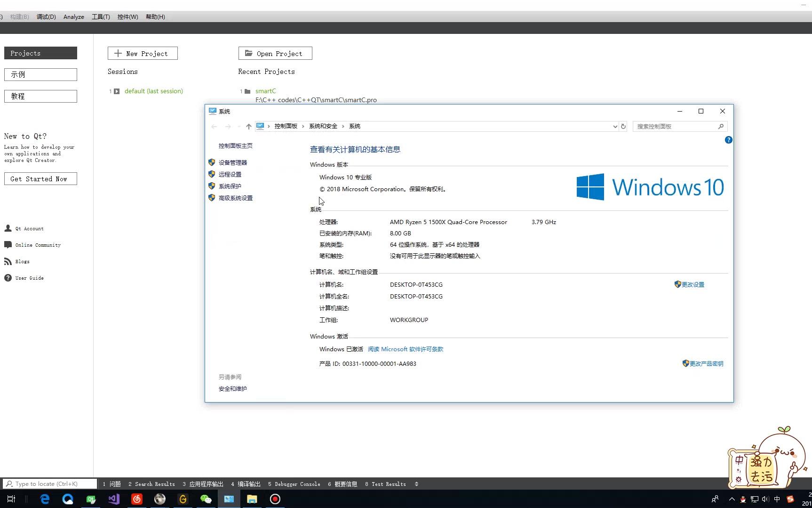Click the computer icon in address bar
The width and height of the screenshot is (812, 508).
point(260,126)
